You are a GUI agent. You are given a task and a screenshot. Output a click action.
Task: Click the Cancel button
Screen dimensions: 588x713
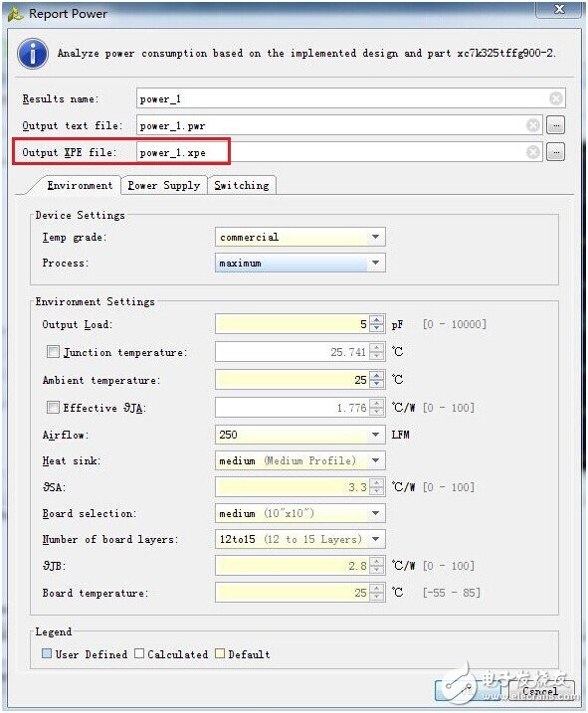pos(540,691)
